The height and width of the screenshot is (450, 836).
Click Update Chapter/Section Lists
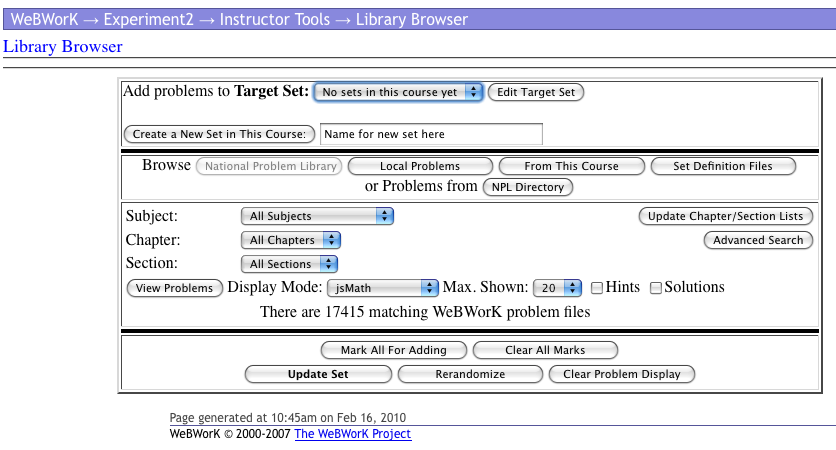click(x=726, y=216)
